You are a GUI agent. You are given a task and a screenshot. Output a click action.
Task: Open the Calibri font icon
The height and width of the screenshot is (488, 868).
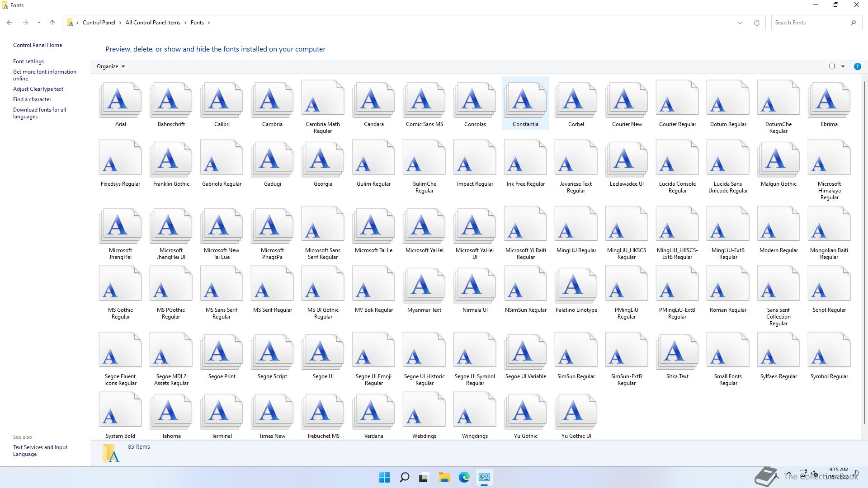coord(222,99)
